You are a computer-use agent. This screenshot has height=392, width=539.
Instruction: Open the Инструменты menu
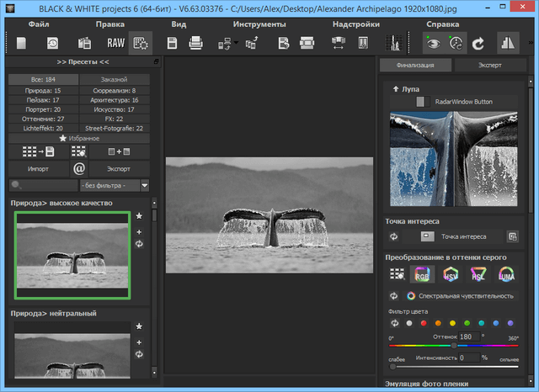(259, 24)
